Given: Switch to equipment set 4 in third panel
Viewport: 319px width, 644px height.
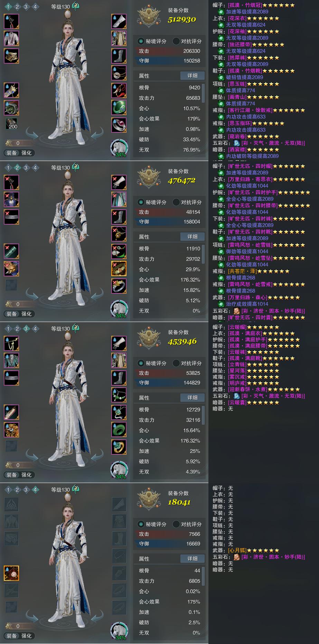Looking at the screenshot, I should tap(35, 329).
